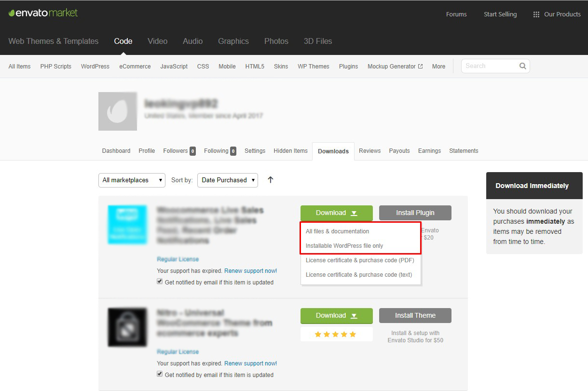The width and height of the screenshot is (588, 391).
Task: Open the CSS category
Action: tap(203, 67)
